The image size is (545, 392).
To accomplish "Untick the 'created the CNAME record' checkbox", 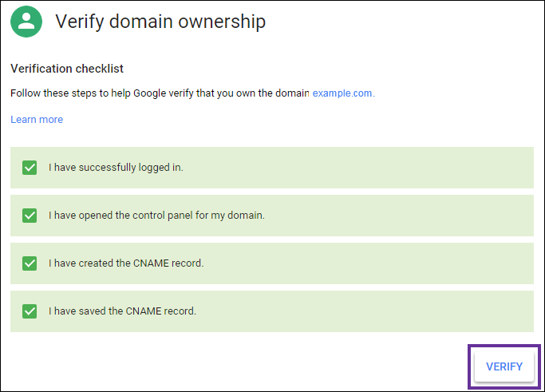I will point(30,263).
